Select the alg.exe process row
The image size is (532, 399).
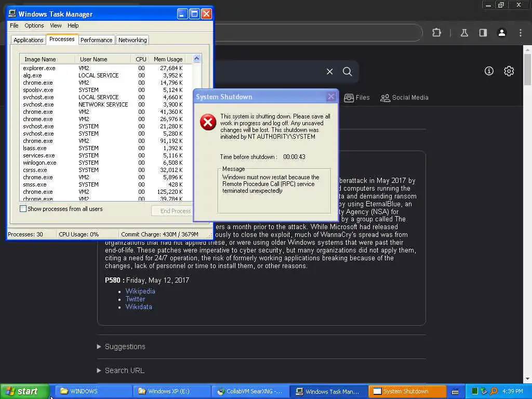tap(106, 75)
